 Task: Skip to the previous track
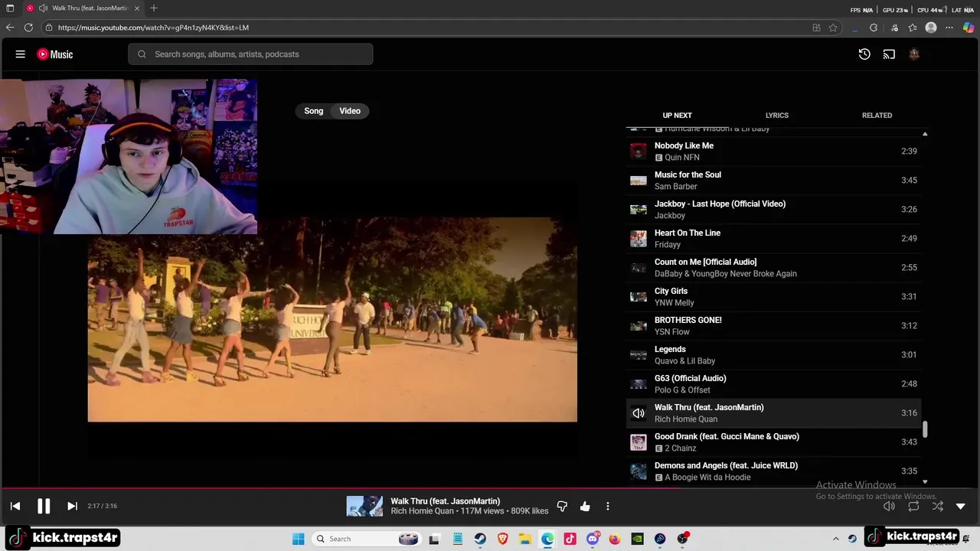point(15,506)
